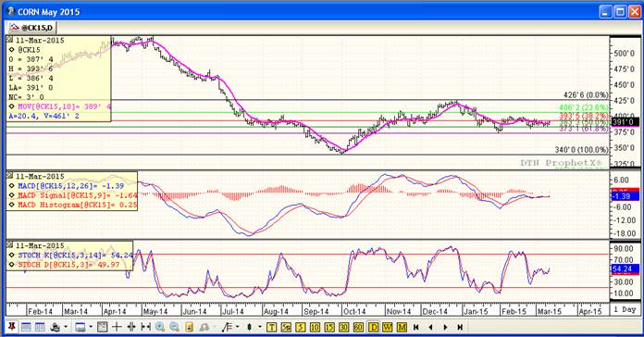Select the 60-minute interval button
This screenshot has height=337, width=644.
click(358, 327)
